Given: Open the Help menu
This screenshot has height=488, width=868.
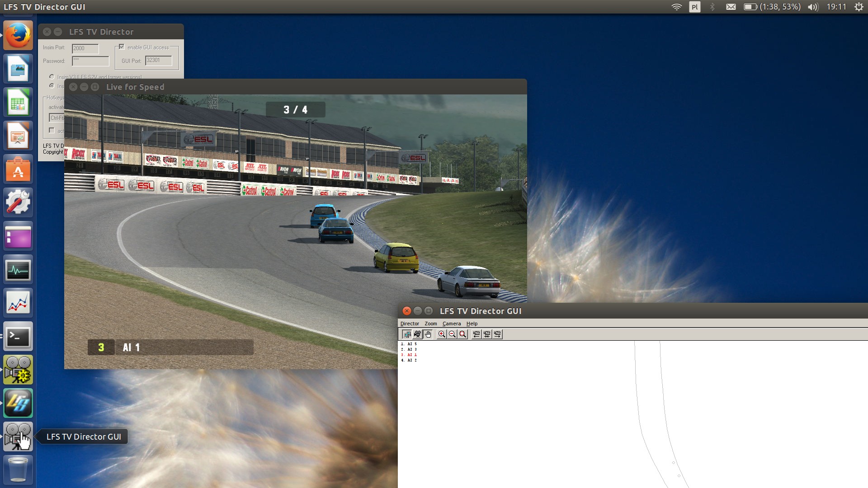Looking at the screenshot, I should [x=472, y=324].
